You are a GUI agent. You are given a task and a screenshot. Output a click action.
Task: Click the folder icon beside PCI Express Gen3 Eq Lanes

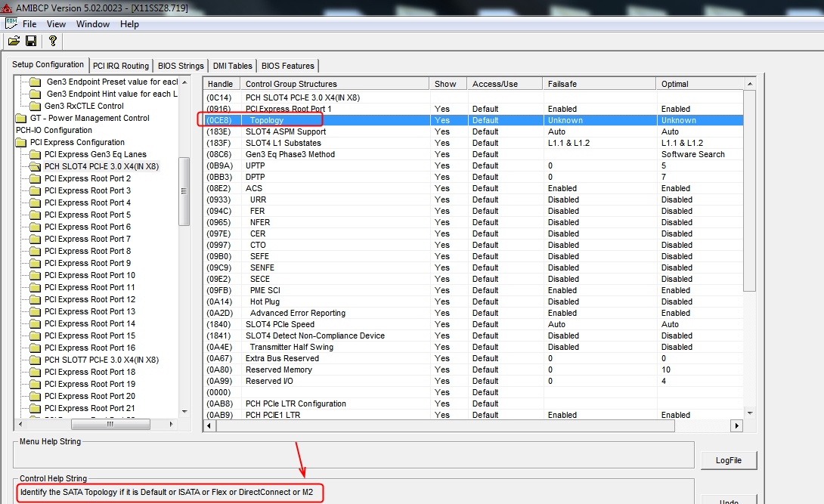pyautogui.click(x=36, y=154)
